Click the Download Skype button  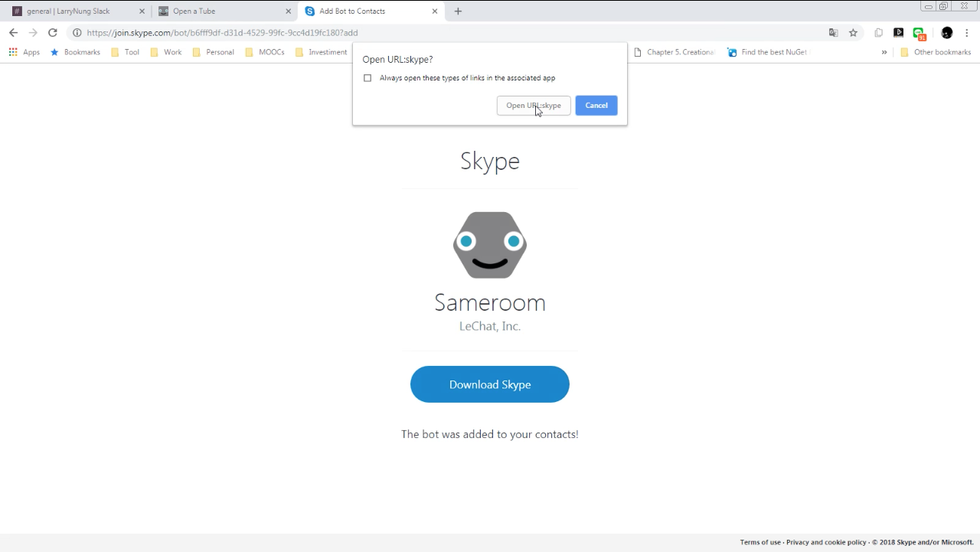490,384
